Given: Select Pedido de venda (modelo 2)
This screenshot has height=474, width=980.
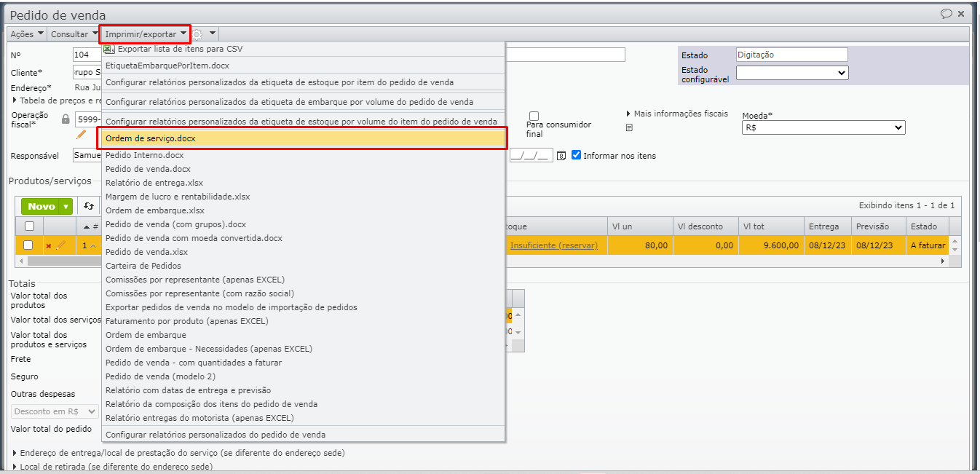Looking at the screenshot, I should pyautogui.click(x=303, y=376).
